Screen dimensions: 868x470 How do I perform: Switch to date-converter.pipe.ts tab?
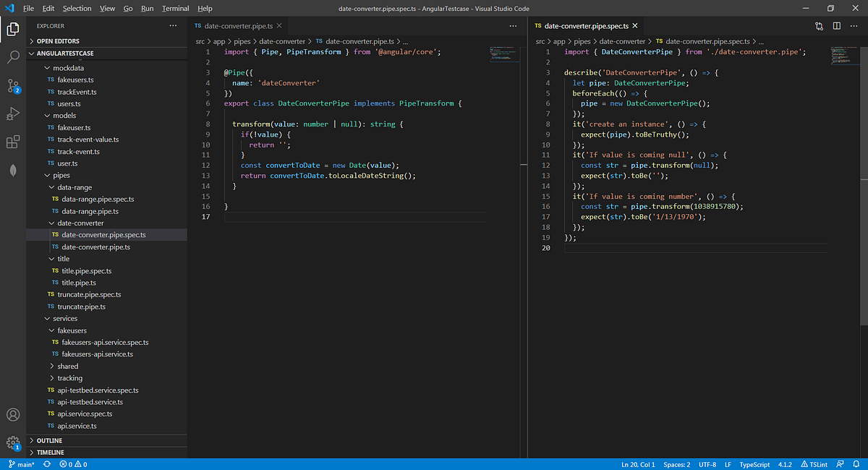pos(238,26)
